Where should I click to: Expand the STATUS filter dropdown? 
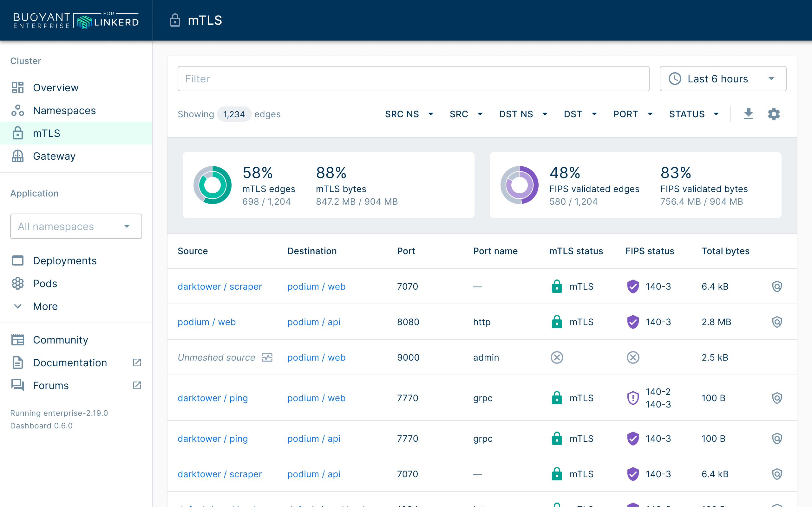pyautogui.click(x=694, y=114)
